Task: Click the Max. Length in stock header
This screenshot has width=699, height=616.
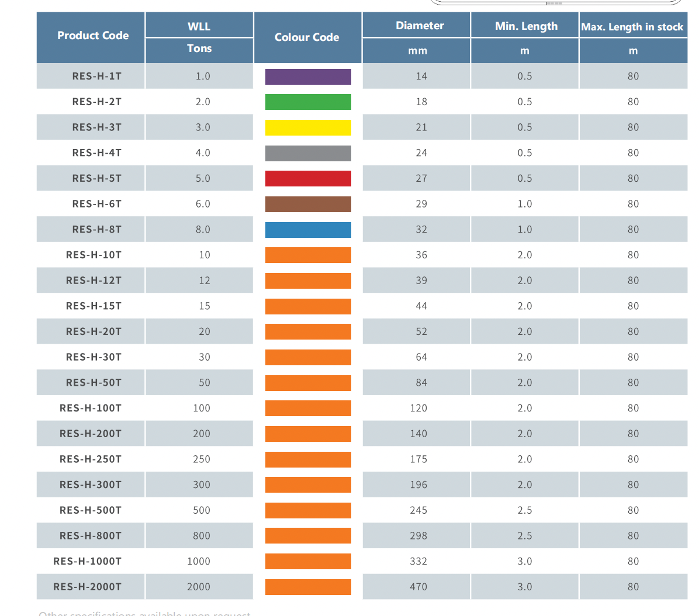Action: [x=632, y=27]
